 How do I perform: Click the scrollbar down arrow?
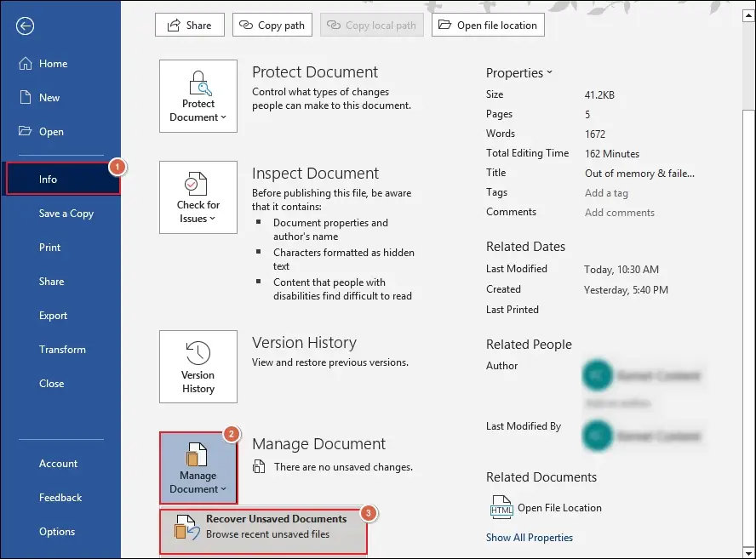pyautogui.click(x=749, y=553)
